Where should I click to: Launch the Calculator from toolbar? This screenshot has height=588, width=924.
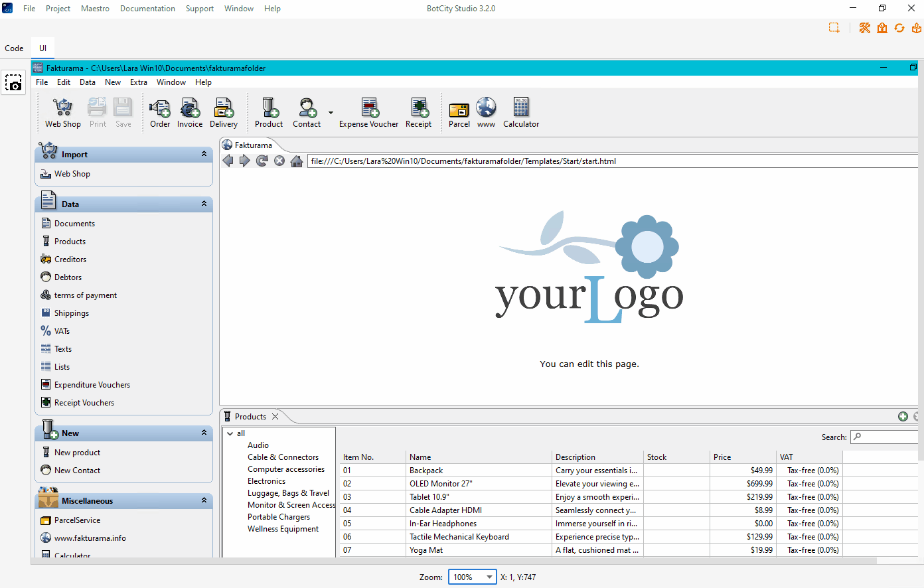(521, 113)
